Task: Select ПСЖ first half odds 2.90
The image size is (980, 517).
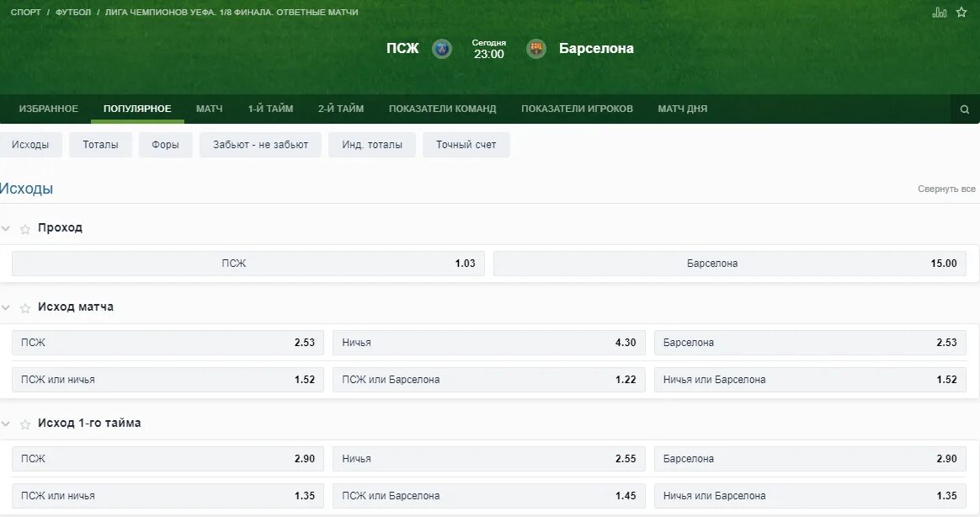Action: point(168,459)
